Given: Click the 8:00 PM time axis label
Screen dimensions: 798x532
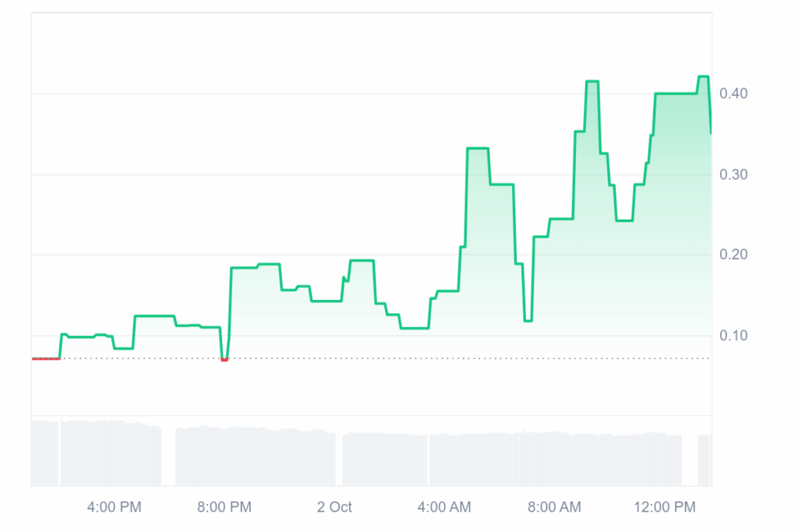Looking at the screenshot, I should (224, 507).
